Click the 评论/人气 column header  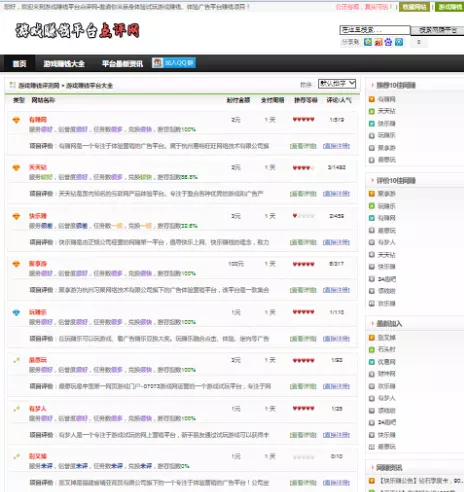(339, 100)
